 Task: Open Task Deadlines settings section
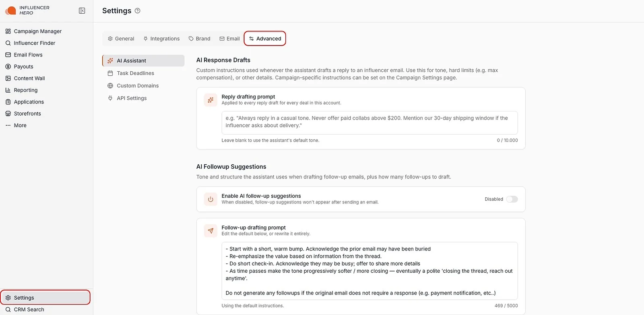pyautogui.click(x=143, y=73)
